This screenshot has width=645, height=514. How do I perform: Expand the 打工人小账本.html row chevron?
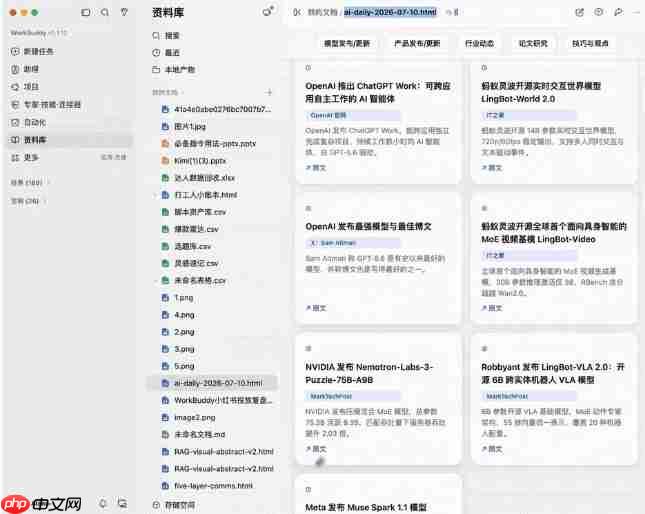(156, 195)
